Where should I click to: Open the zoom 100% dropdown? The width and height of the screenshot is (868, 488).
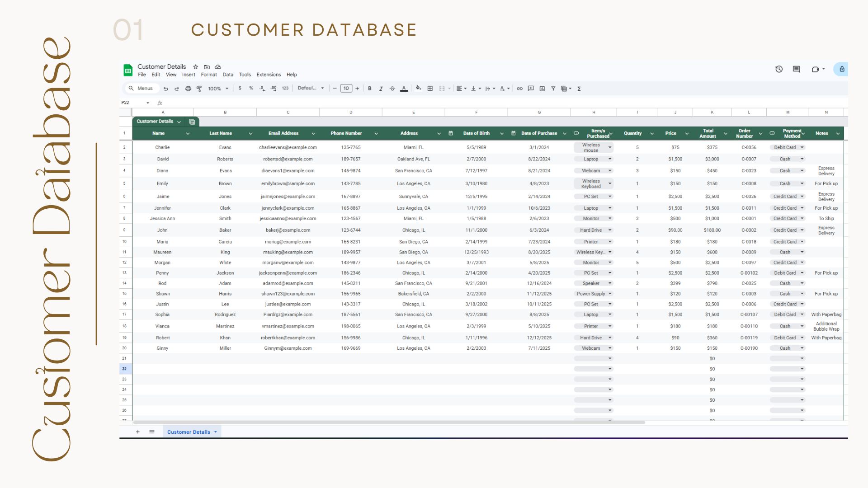point(218,89)
